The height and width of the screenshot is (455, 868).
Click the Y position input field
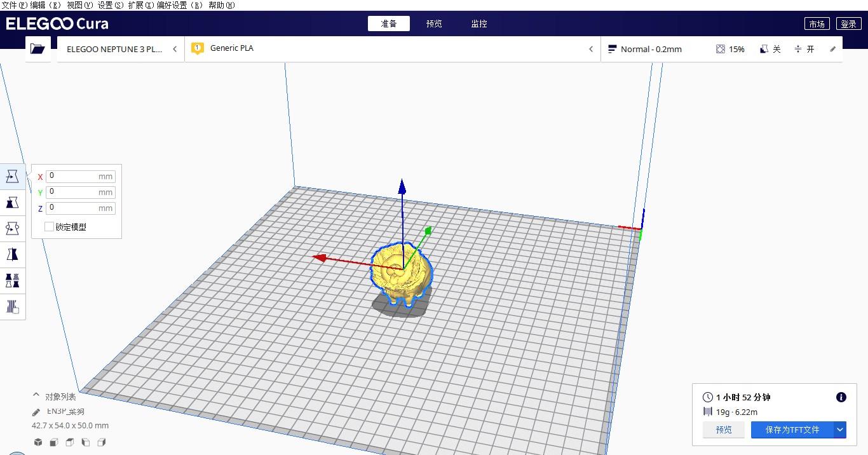[x=81, y=192]
